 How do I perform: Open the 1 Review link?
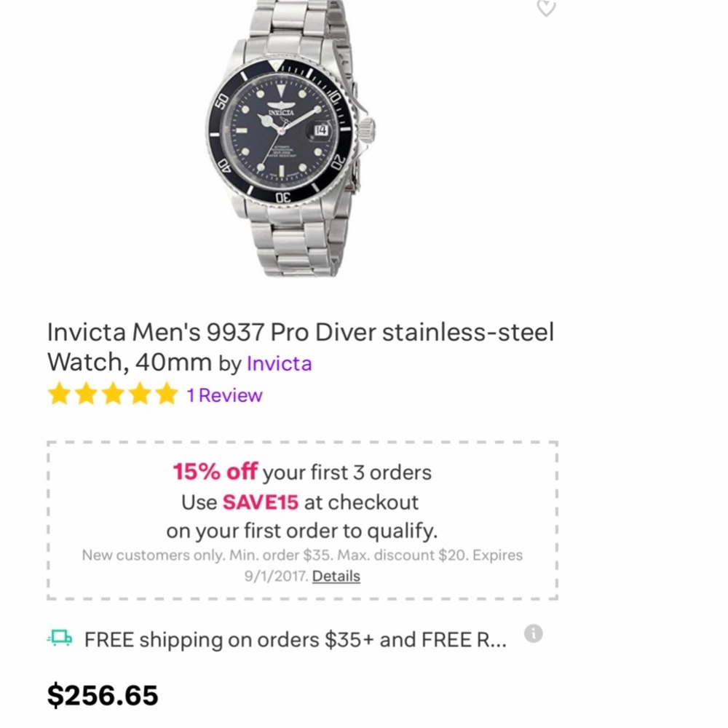[226, 395]
